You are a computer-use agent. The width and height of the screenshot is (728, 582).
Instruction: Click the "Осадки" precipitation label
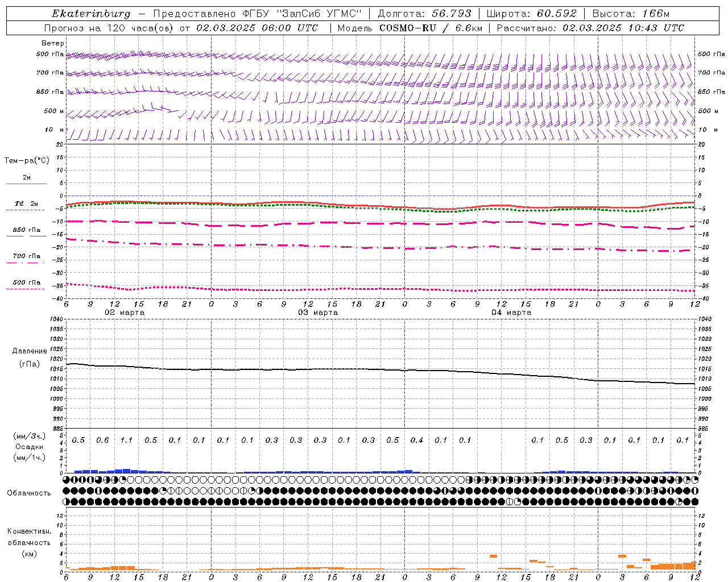pyautogui.click(x=28, y=447)
